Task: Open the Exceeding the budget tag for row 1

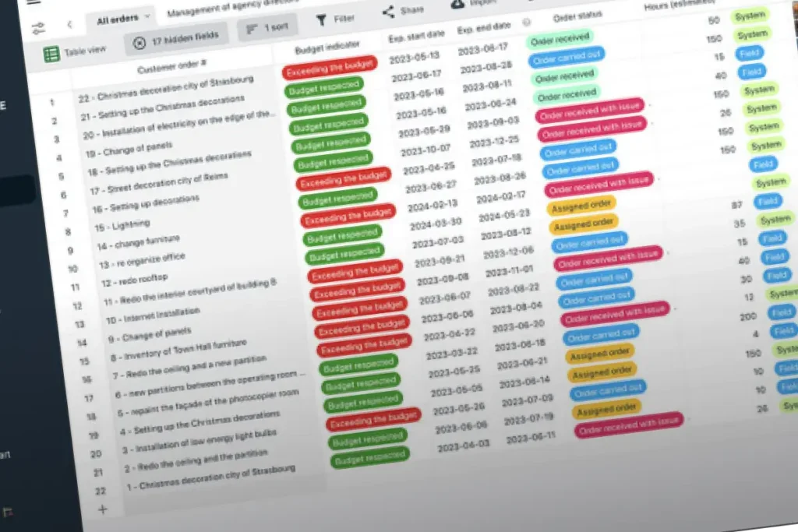Action: tap(330, 68)
